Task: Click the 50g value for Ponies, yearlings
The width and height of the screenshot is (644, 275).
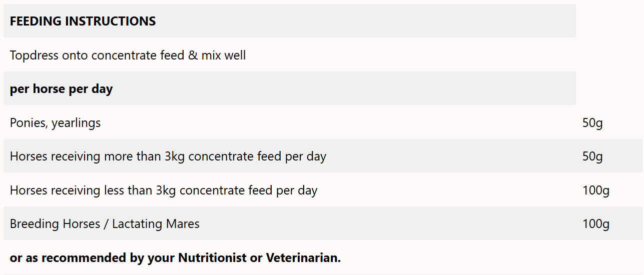Action: click(x=592, y=122)
